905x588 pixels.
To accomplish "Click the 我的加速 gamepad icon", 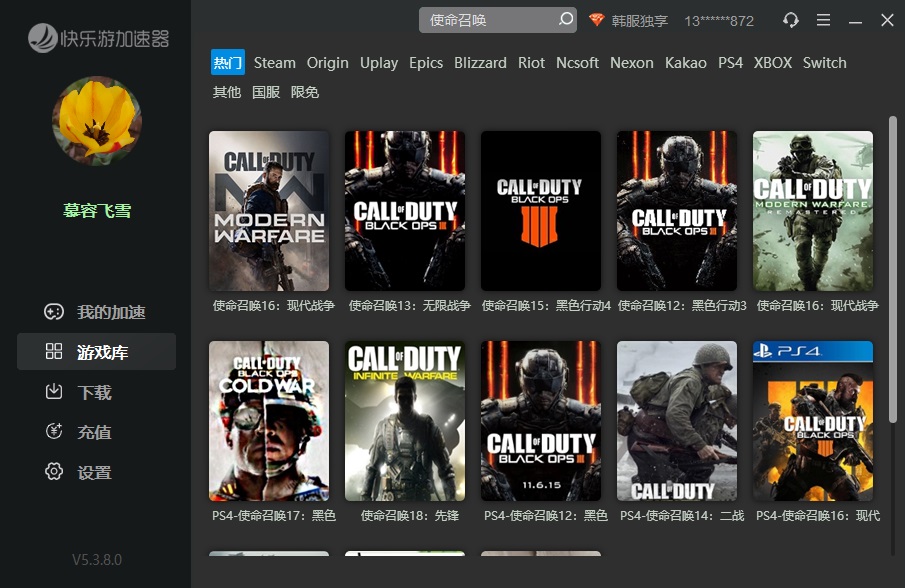I will tap(54, 312).
